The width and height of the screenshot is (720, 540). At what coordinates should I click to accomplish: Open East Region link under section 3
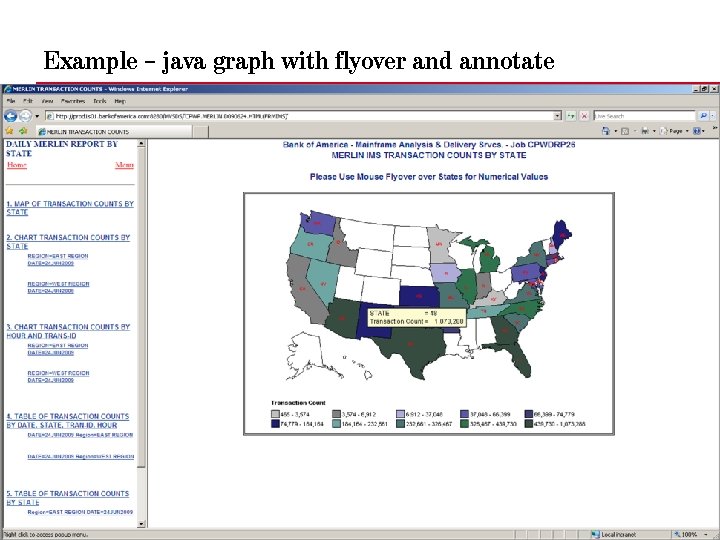pos(57,349)
